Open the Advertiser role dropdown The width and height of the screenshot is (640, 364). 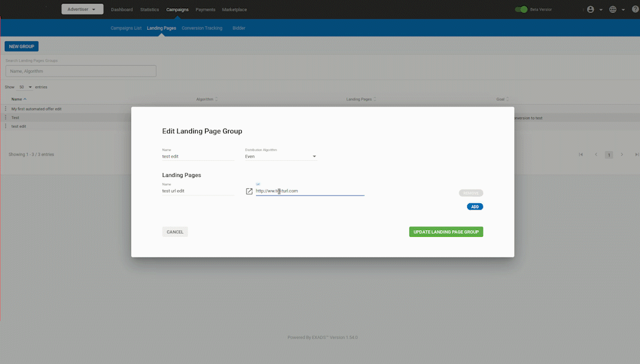(82, 10)
